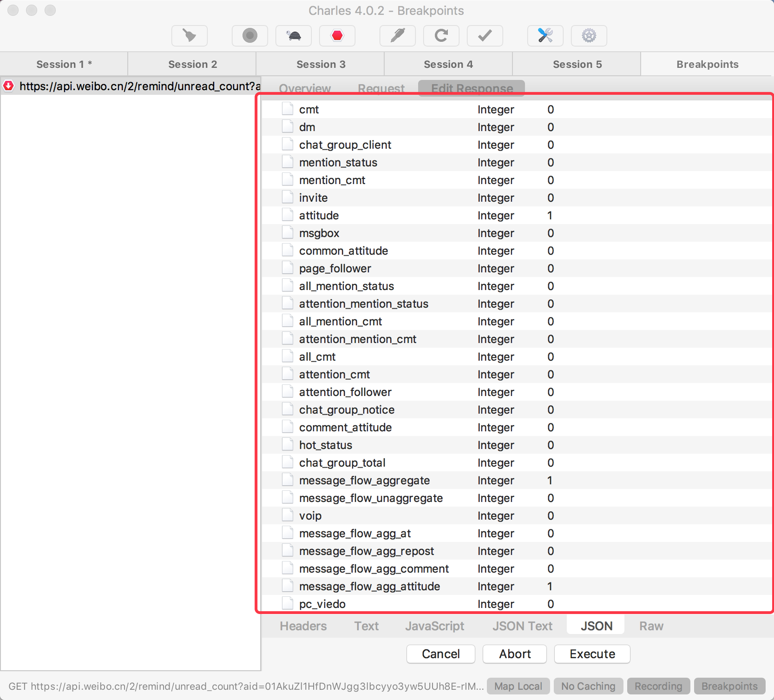Click the attention_mention_status row name
This screenshot has height=700, width=774.
364,304
